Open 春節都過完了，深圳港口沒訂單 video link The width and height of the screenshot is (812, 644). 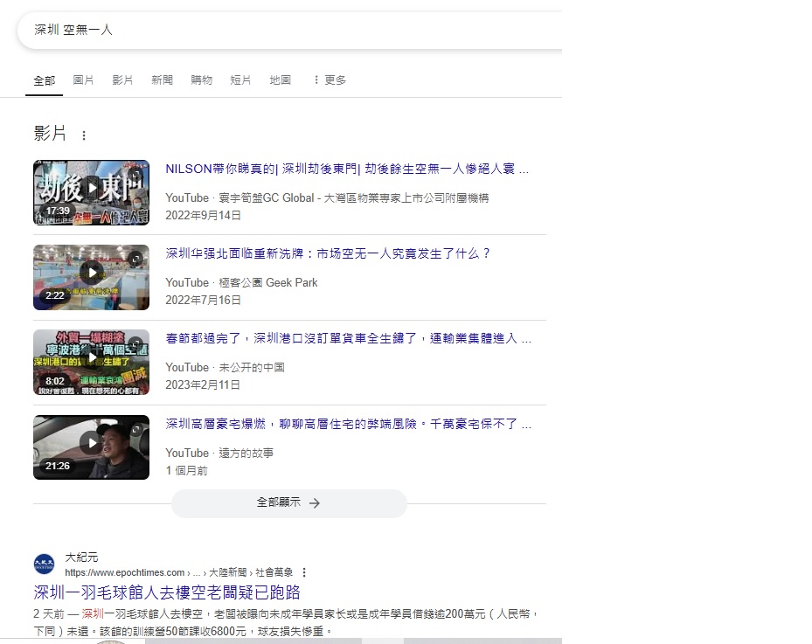(x=348, y=338)
